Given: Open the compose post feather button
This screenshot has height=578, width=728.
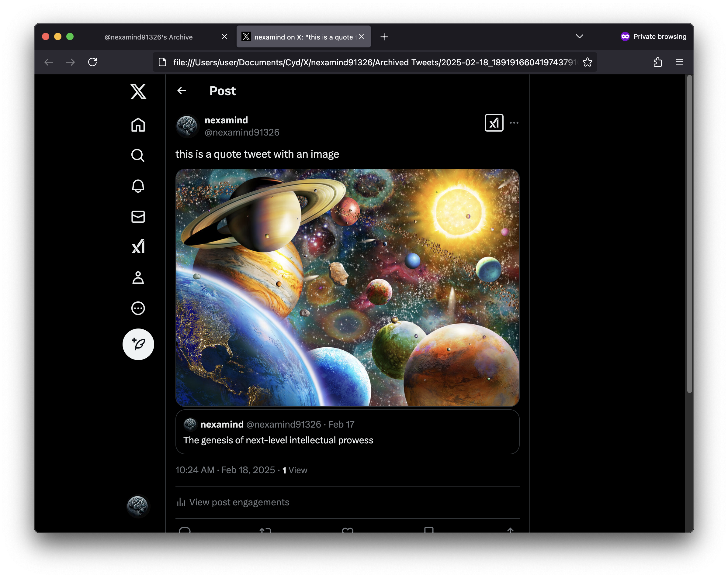Looking at the screenshot, I should coord(138,344).
